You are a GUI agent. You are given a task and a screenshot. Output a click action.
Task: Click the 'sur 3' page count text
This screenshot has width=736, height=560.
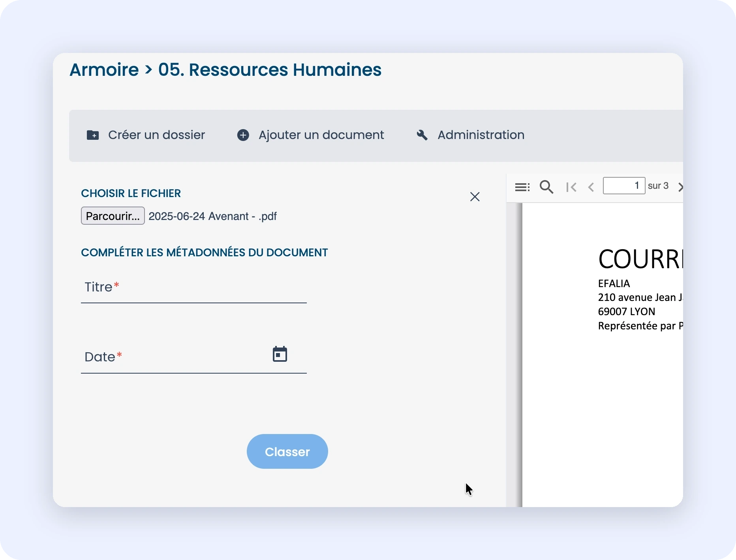coord(658,186)
